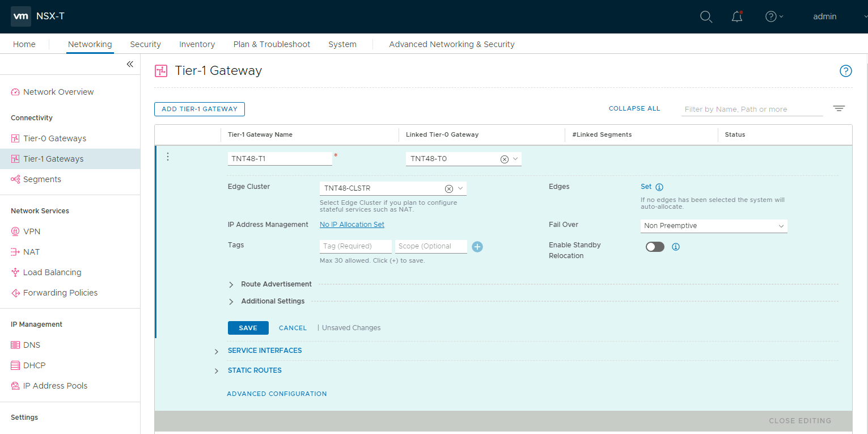Click the IP Address Pools sidebar icon

pos(15,386)
